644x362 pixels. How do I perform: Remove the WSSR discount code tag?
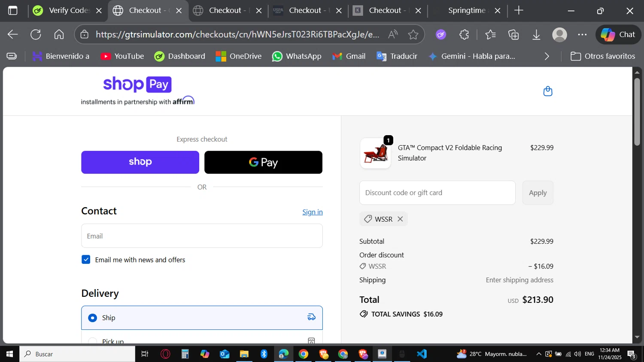(400, 219)
